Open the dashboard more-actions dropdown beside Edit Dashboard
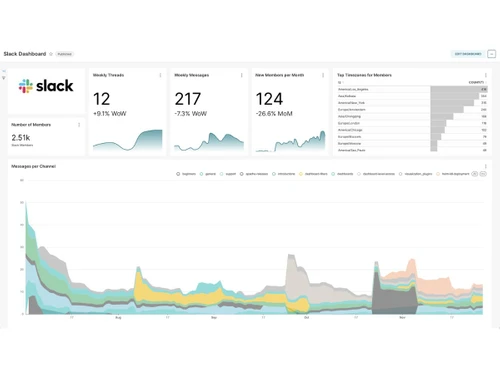500x375 pixels. [491, 54]
